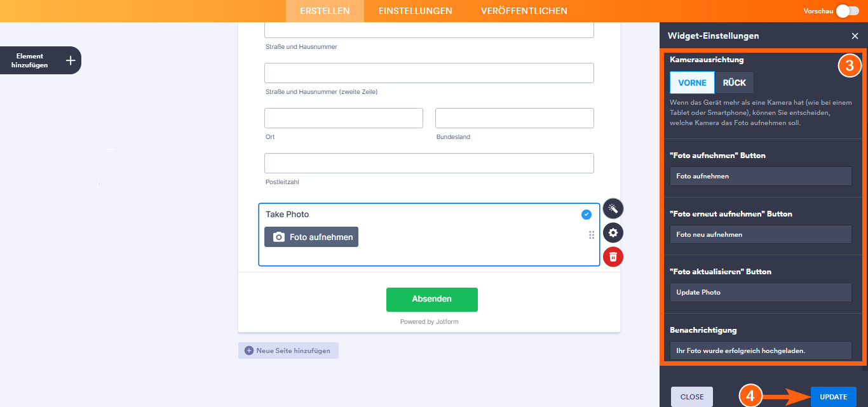868x407 pixels.
Task: Click the magic wand icon beside Take Photo
Action: click(x=613, y=208)
